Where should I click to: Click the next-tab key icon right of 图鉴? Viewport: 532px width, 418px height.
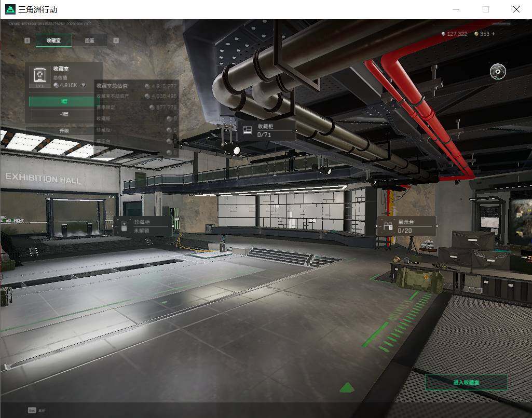pos(116,41)
